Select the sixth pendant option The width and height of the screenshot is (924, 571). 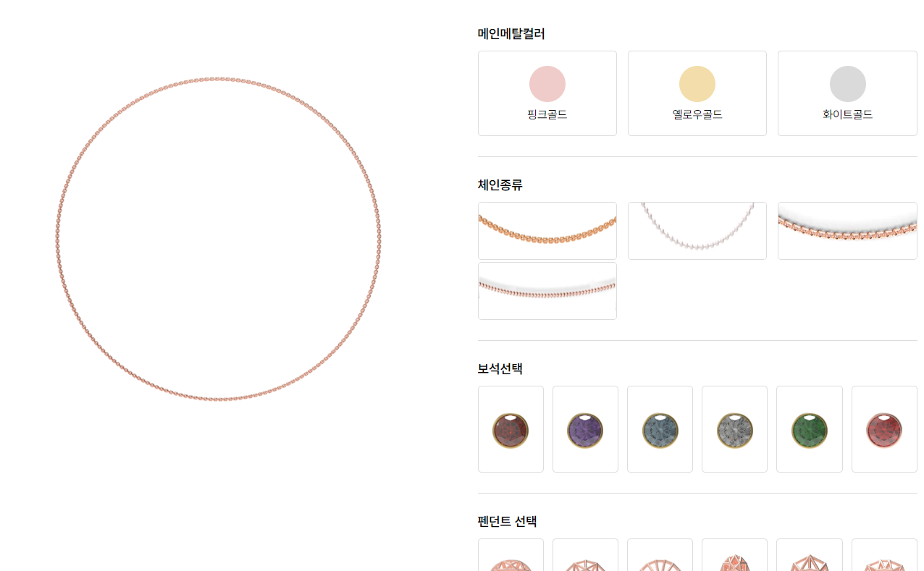884,555
